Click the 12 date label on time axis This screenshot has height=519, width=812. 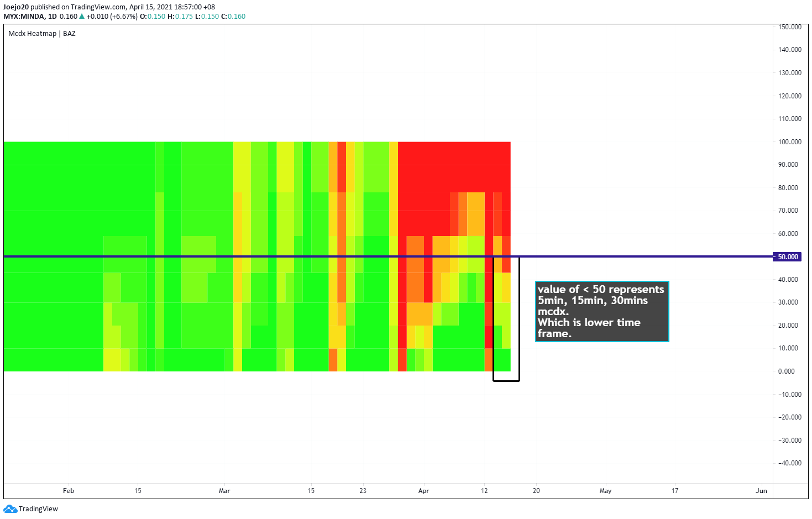click(x=484, y=491)
